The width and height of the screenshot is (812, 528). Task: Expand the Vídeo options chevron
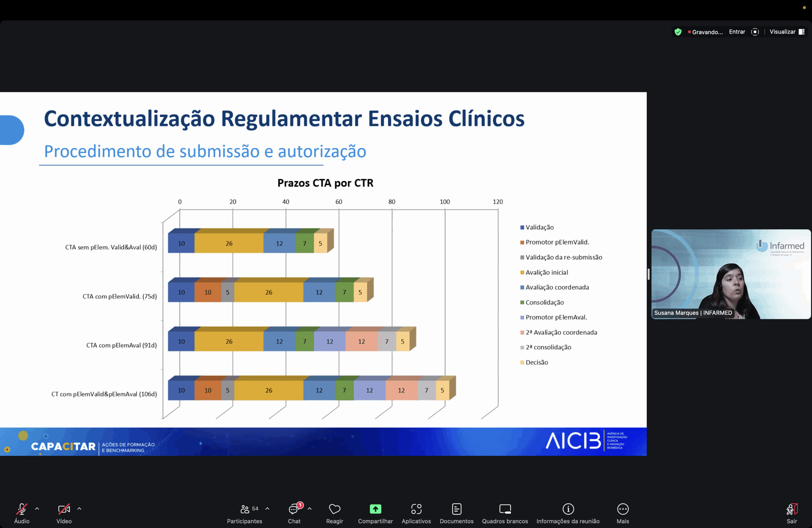80,510
